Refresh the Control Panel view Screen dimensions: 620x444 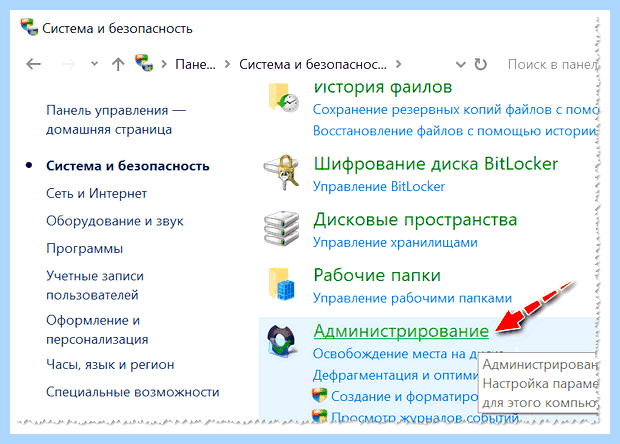(x=480, y=64)
